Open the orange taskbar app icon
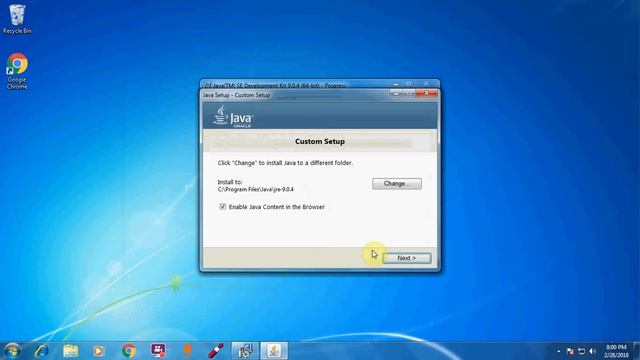Viewport: 640px width, 360px height. tap(187, 351)
